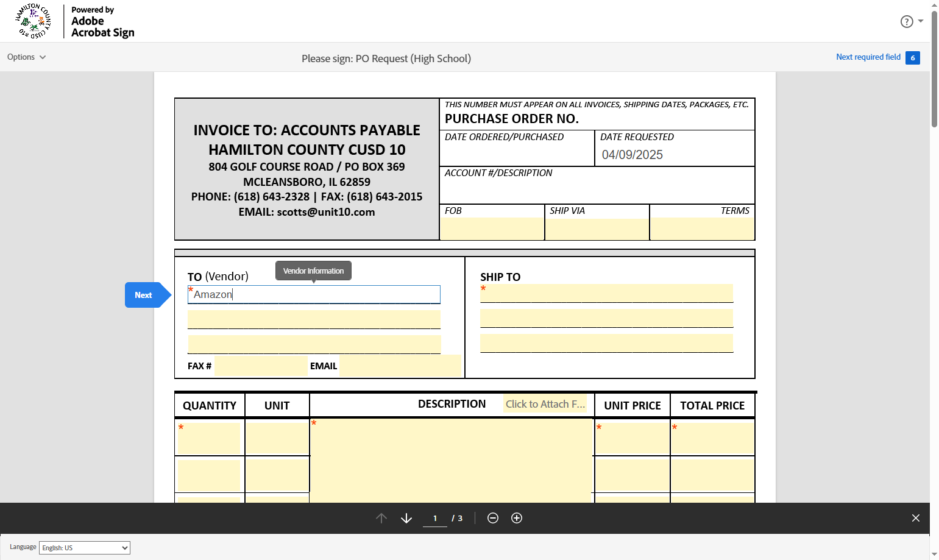
Task: Click the first-row UNIT PRICE field
Action: coord(632,438)
